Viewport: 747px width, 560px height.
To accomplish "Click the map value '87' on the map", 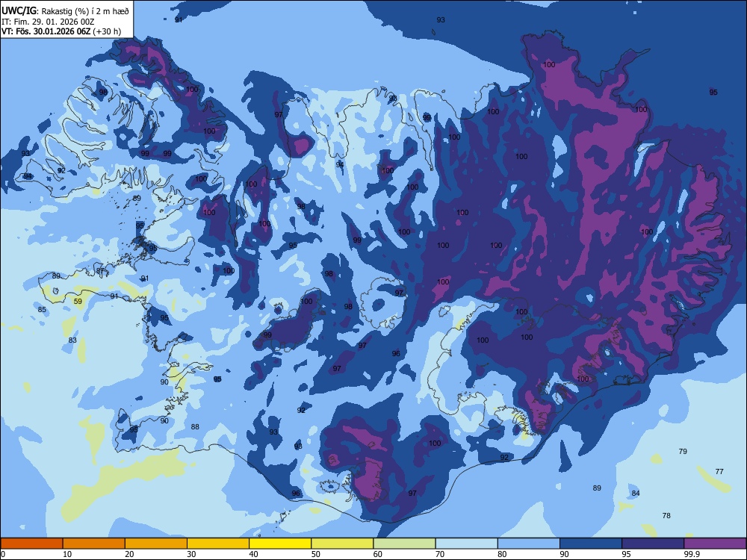I will (x=100, y=271).
